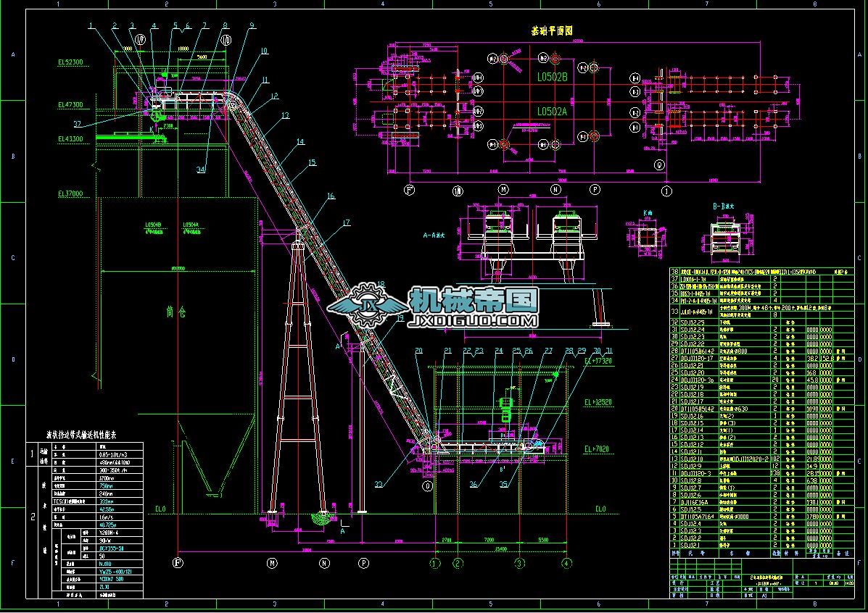Select the L0504A silo equipment label
Screen dimensions: 868x613
191,225
